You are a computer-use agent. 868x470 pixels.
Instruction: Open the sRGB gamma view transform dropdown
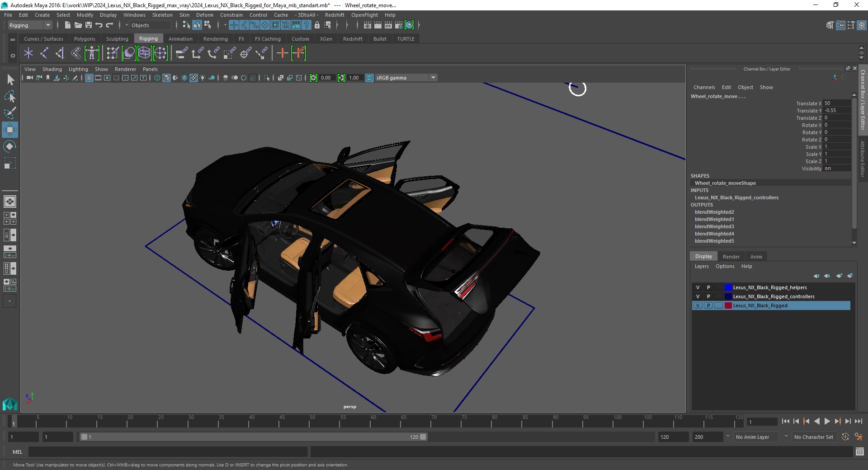pyautogui.click(x=406, y=78)
